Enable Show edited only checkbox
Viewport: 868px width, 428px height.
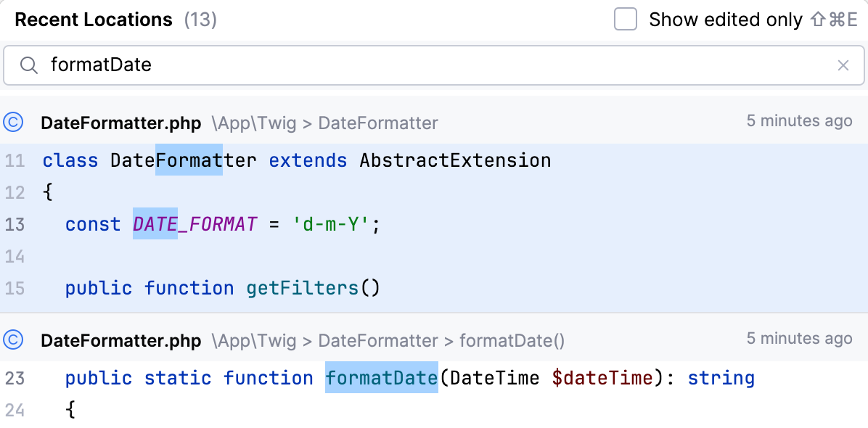[625, 20]
